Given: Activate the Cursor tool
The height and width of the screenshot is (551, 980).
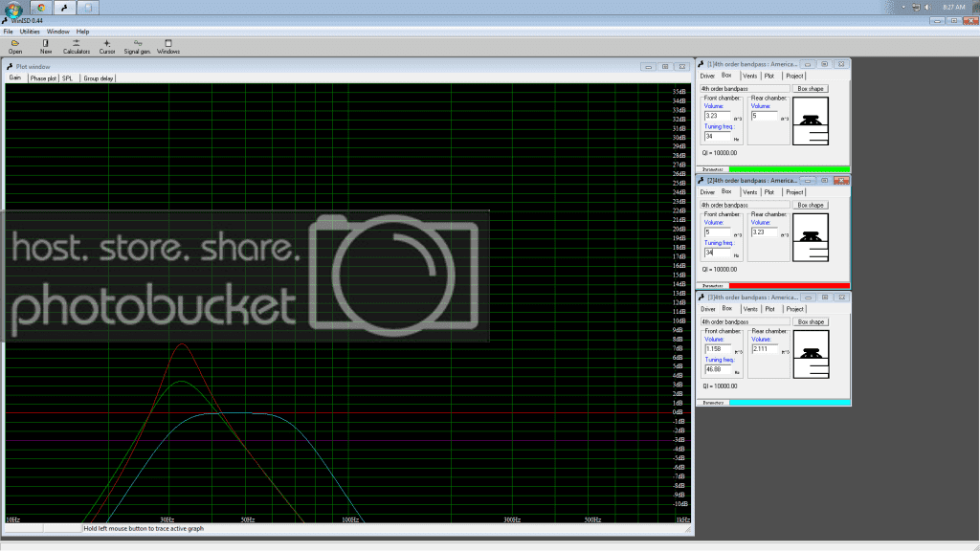Looking at the screenshot, I should click(x=107, y=47).
